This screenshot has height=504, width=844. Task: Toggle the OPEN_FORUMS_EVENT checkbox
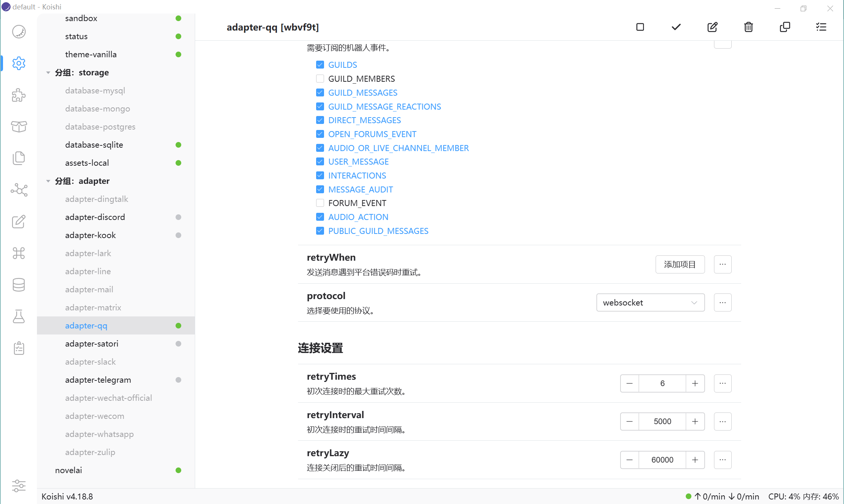click(320, 134)
